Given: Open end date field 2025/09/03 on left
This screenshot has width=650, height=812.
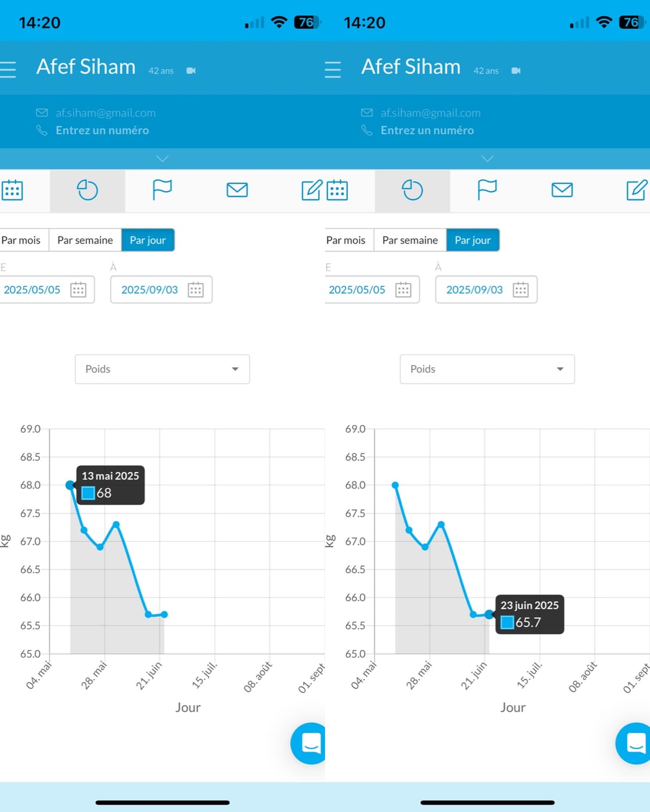Looking at the screenshot, I should (161, 290).
